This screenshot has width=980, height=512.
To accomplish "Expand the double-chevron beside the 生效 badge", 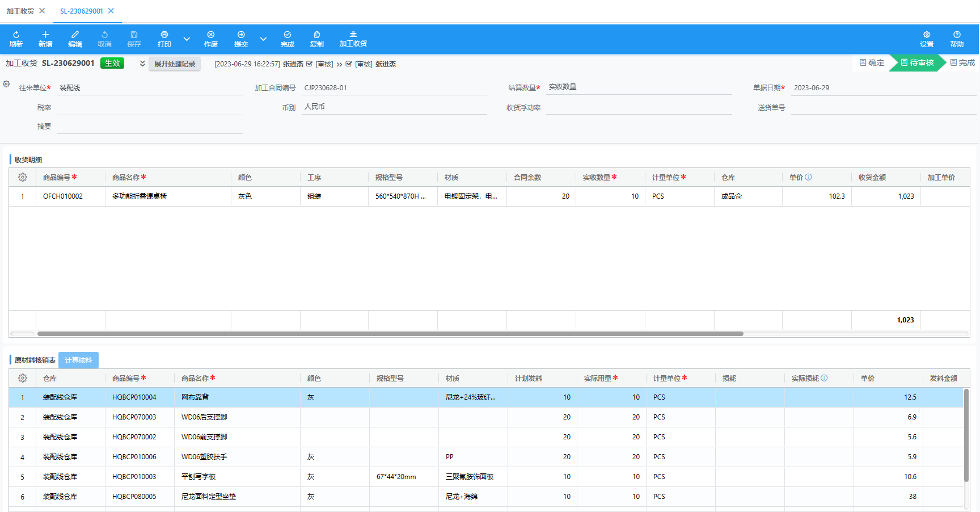I will click(x=142, y=64).
